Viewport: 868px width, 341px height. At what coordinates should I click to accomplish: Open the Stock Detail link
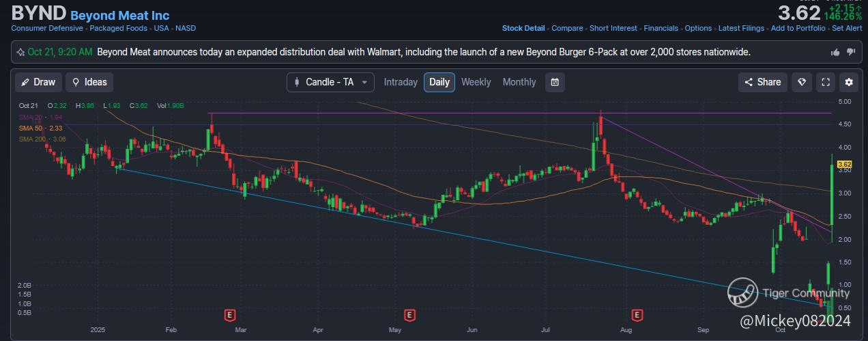pyautogui.click(x=523, y=28)
